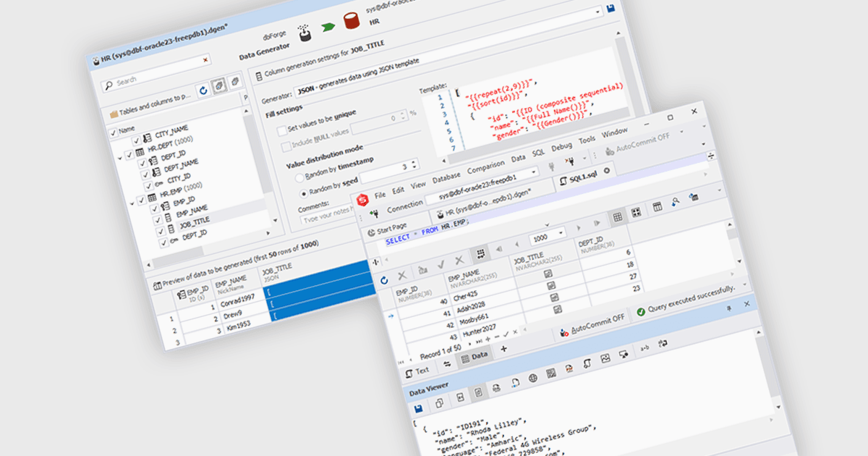Open the Comparison menu

pyautogui.click(x=485, y=167)
